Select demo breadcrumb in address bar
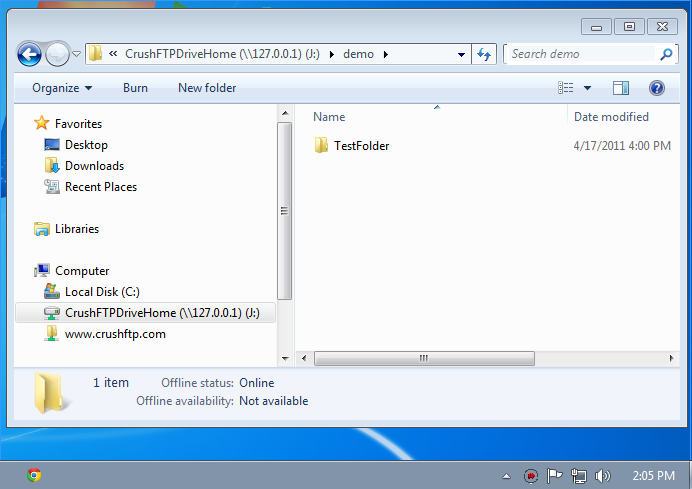The image size is (692, 489). (x=358, y=54)
